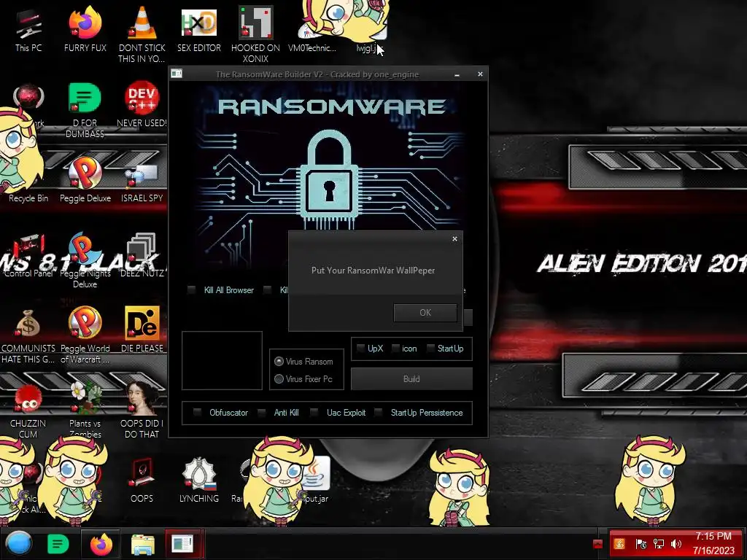Open the Start orb on the taskbar
The height and width of the screenshot is (560, 747).
(18, 544)
